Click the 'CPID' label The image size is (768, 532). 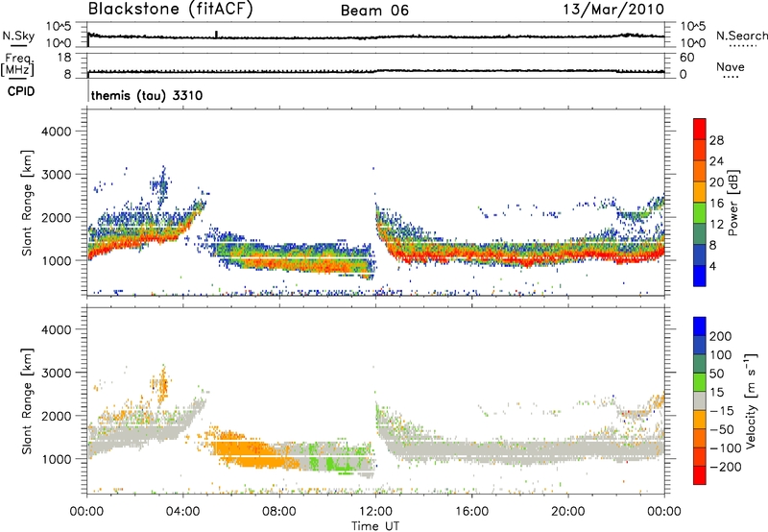[21, 91]
